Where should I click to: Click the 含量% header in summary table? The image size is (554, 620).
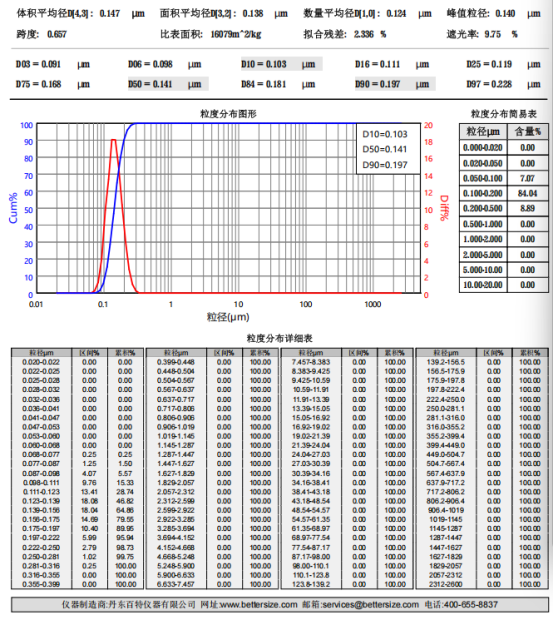(528, 132)
